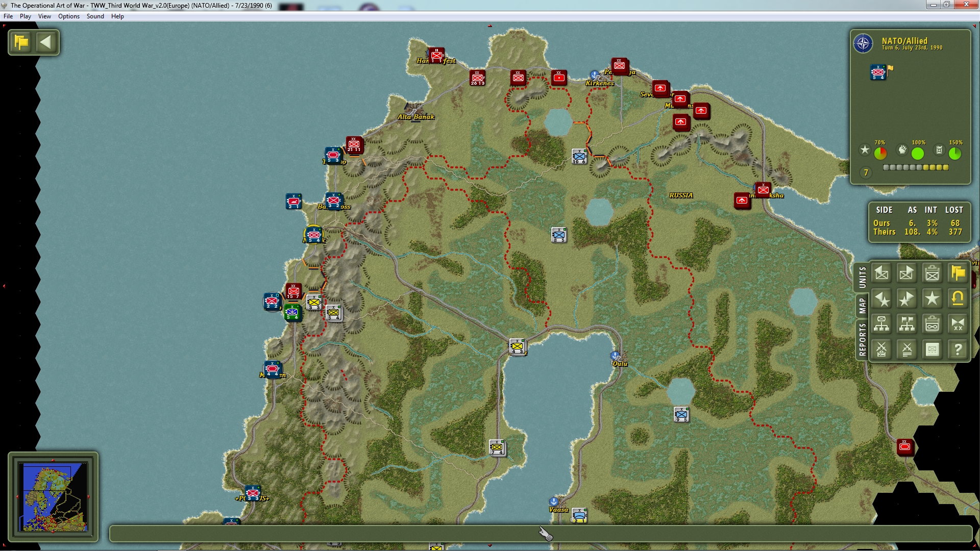Click the yellow flags button at top left

tap(21, 42)
